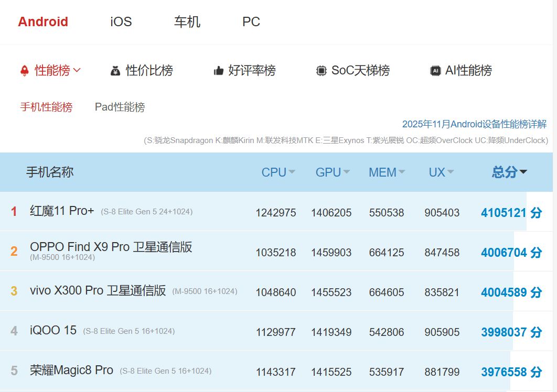Open the 2025年11月Android设备性能榜详解 link

coord(475,124)
